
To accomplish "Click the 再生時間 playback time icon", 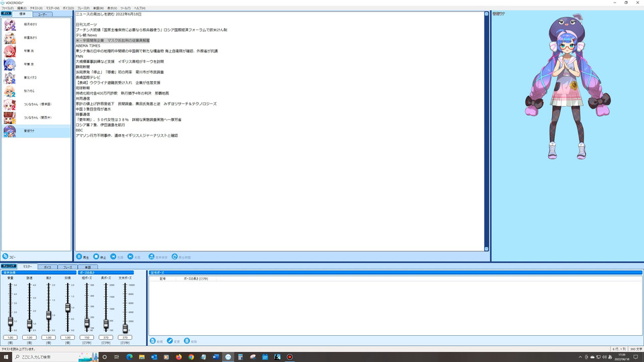I will pyautogui.click(x=174, y=257).
